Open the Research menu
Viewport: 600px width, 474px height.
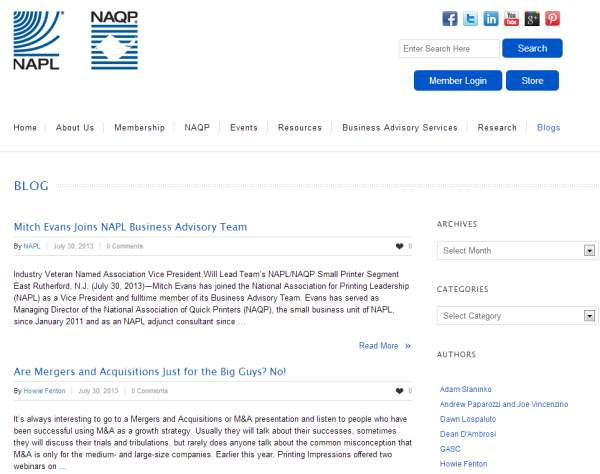pyautogui.click(x=497, y=127)
